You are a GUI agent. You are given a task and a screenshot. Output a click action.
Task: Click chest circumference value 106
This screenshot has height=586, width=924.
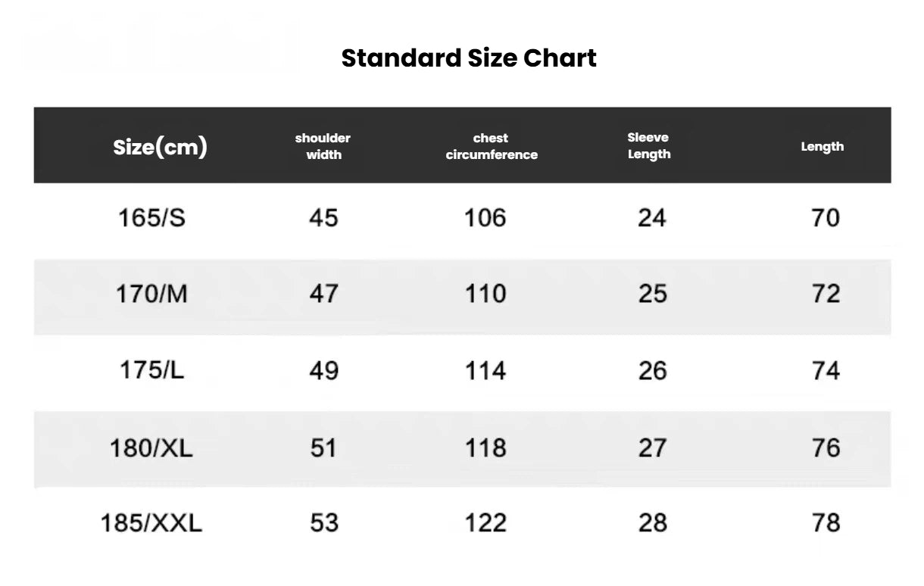[485, 218]
